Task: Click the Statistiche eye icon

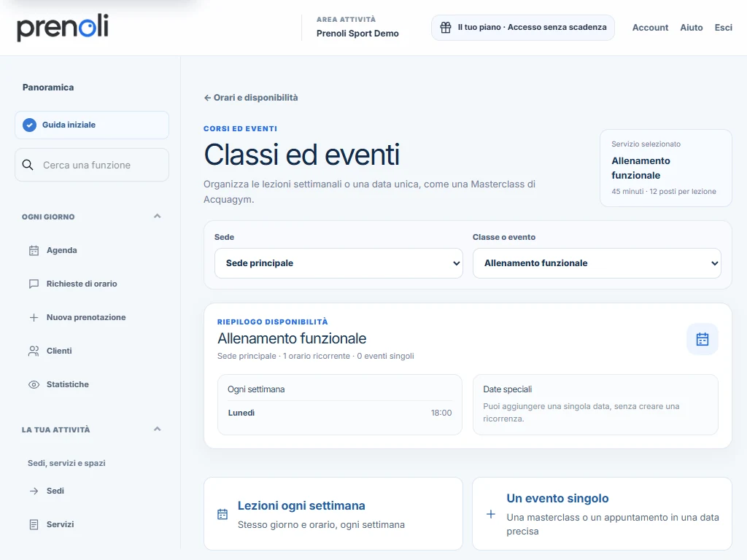Action: pyautogui.click(x=34, y=385)
